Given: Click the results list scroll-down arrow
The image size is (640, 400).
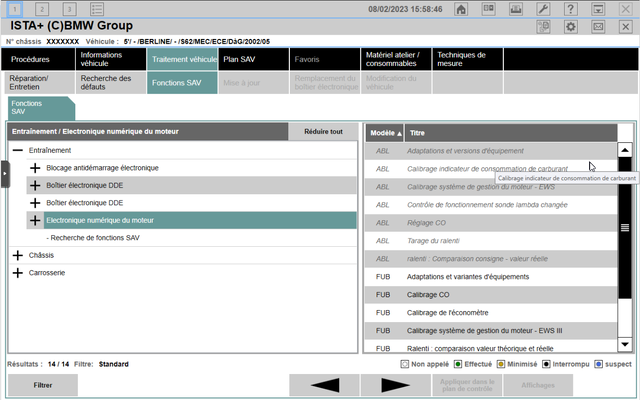Looking at the screenshot, I should coord(625,344).
